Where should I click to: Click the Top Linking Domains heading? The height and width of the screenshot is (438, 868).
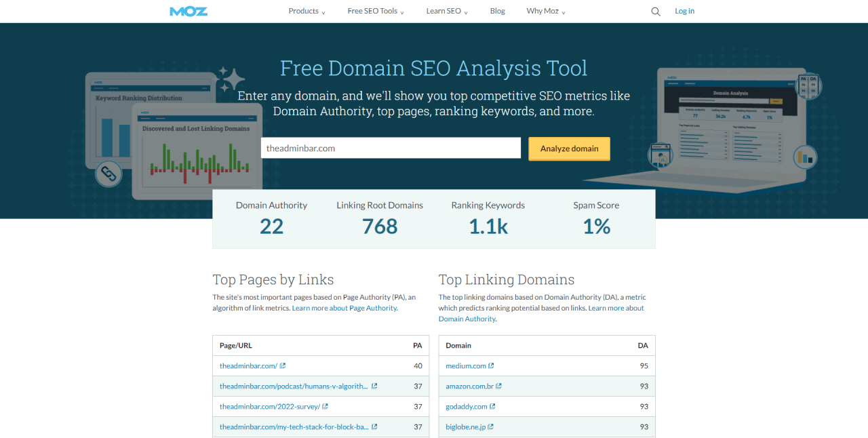507,279
